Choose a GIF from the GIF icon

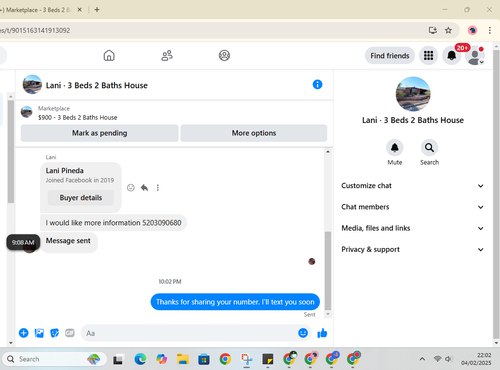[70, 333]
